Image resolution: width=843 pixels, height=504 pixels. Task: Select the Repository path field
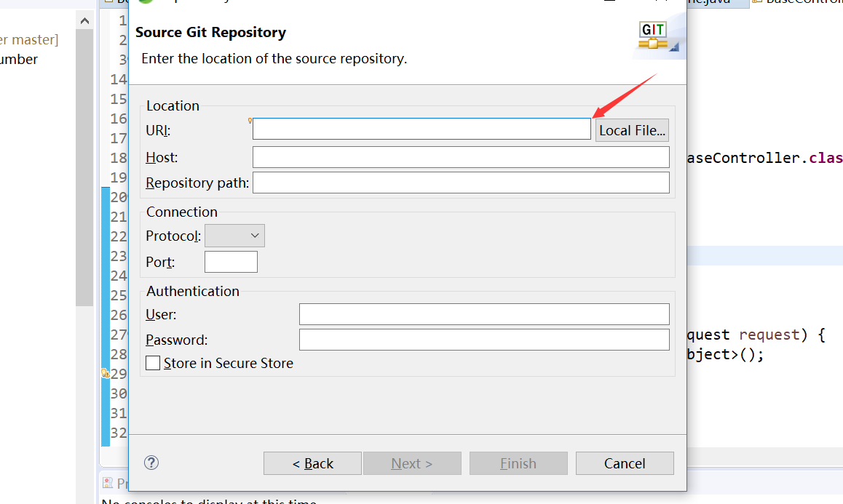(460, 183)
